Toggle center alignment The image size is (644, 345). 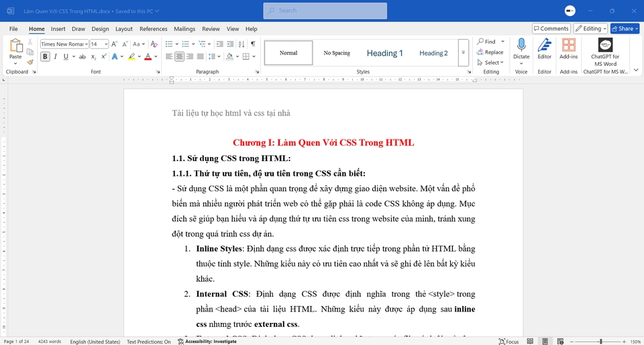tap(180, 56)
